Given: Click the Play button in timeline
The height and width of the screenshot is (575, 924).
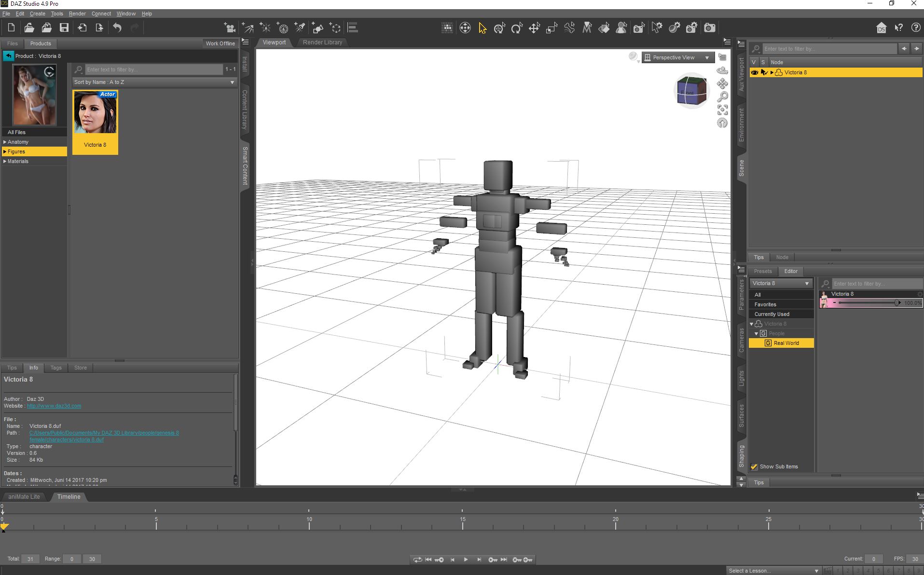Looking at the screenshot, I should (x=466, y=560).
